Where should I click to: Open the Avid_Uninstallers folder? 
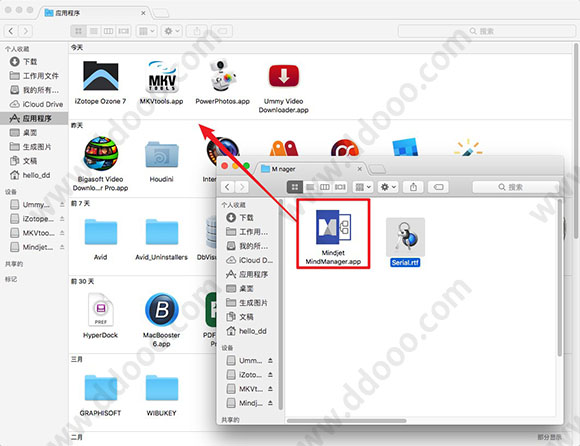coord(162,232)
